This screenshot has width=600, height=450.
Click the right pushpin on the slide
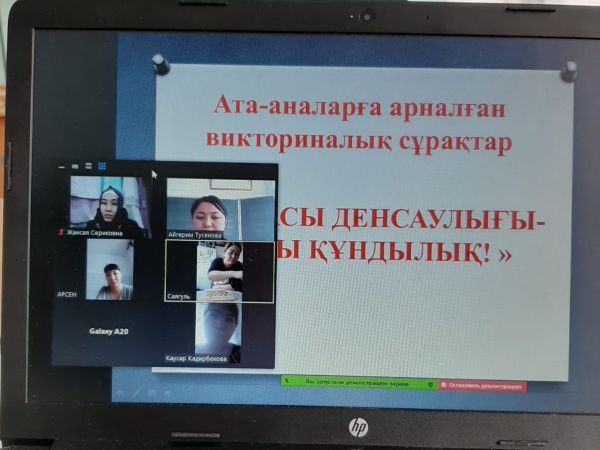[x=568, y=71]
